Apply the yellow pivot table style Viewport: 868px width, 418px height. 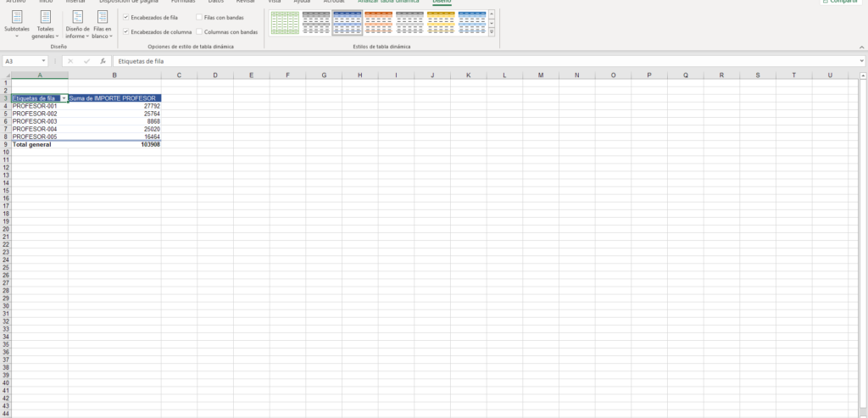coord(441,23)
